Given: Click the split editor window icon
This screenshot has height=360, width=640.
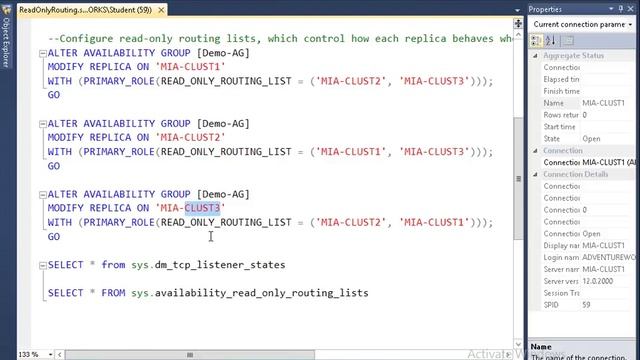Looking at the screenshot, I should [518, 24].
